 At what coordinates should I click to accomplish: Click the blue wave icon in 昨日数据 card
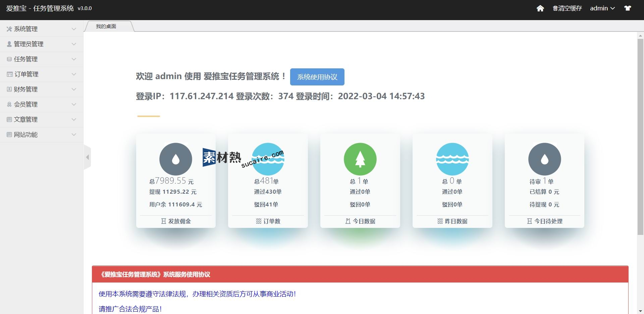click(452, 159)
